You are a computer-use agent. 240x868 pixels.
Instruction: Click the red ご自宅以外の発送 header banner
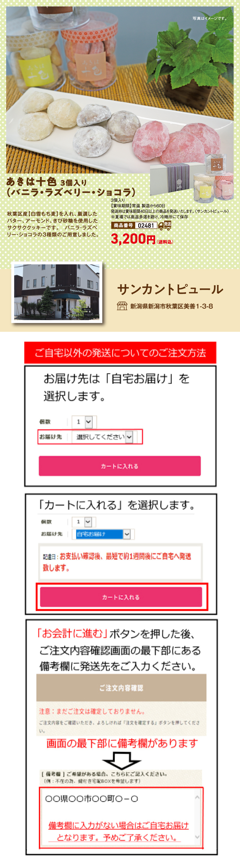(120, 353)
